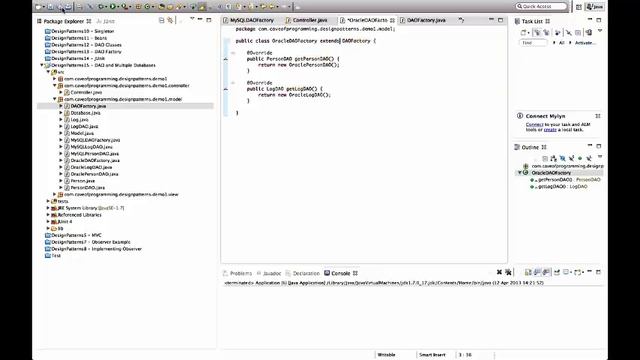Screen dimensions: 640x360
Task: Toggle Hide Fields in Outline toolbar
Action: coord(562,158)
